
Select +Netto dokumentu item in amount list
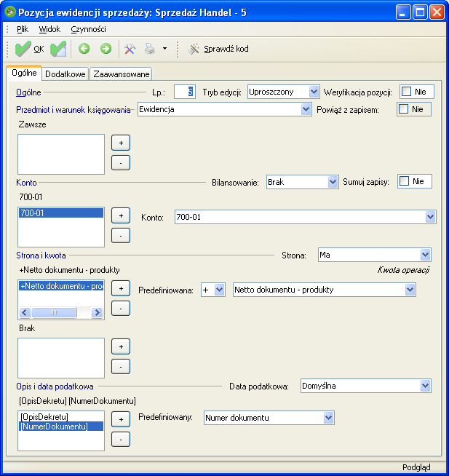pos(61,286)
